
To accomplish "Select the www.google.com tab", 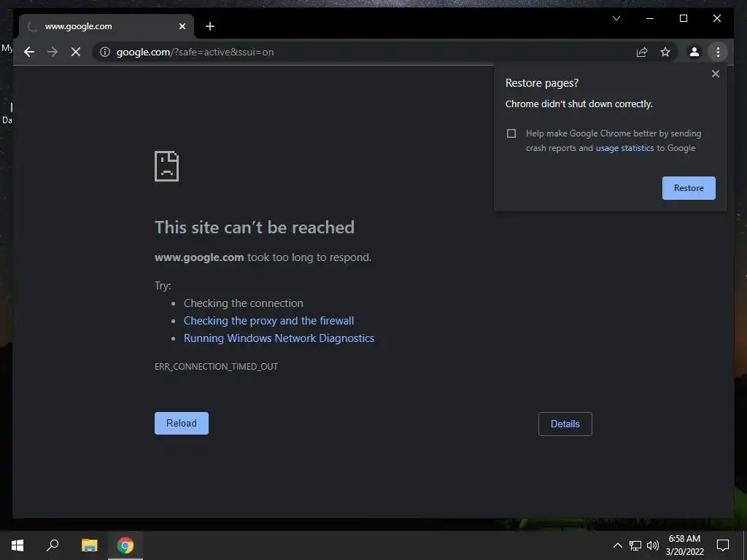I will (x=107, y=26).
